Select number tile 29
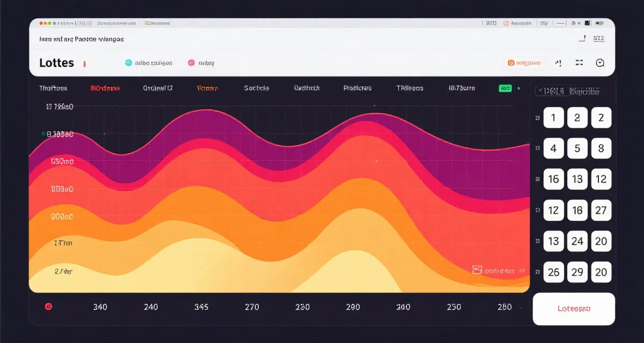644x343 pixels. click(577, 272)
